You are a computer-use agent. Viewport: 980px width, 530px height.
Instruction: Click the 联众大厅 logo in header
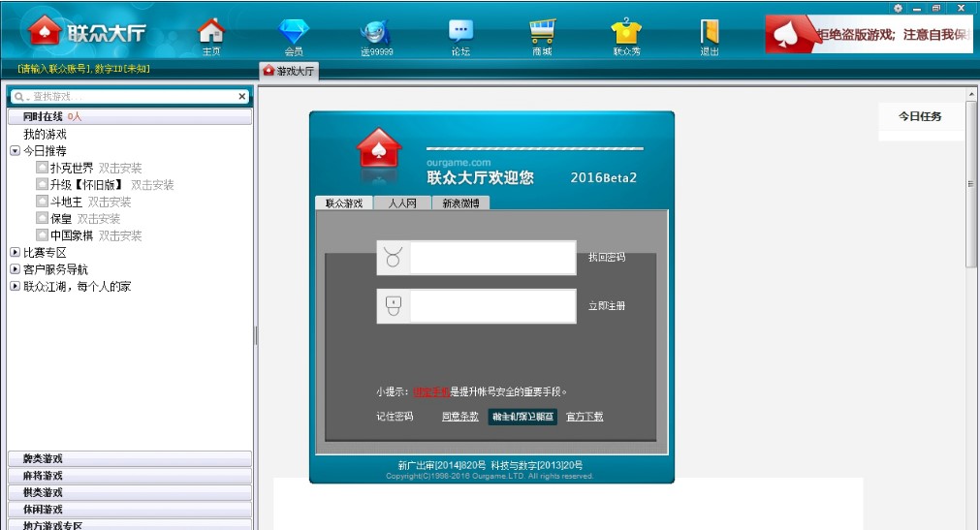tap(86, 31)
